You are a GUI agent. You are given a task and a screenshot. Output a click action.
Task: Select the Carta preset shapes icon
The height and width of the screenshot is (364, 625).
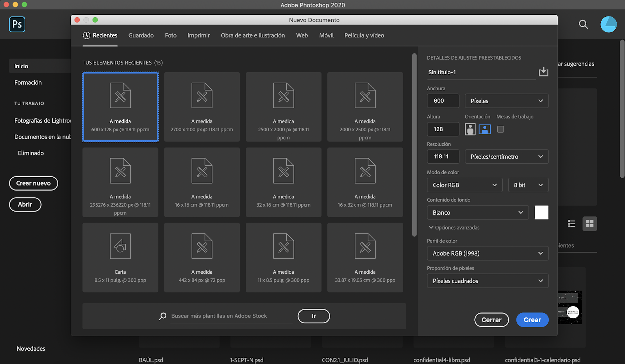click(x=120, y=246)
